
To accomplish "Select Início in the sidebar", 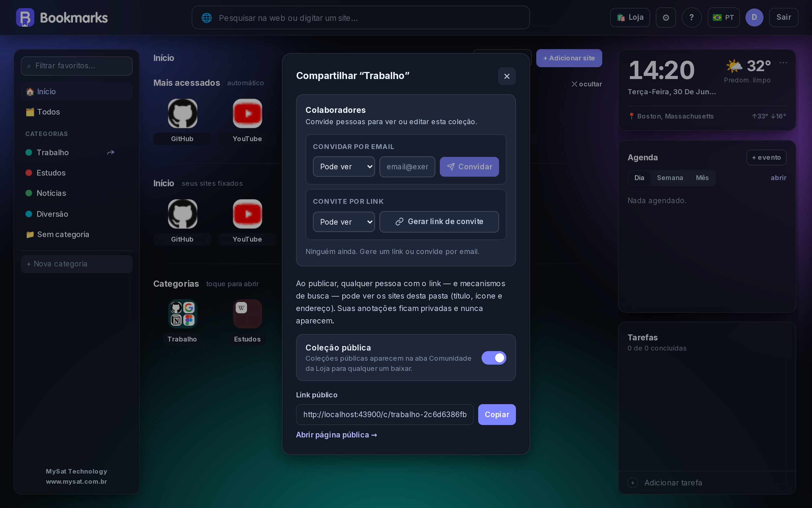I will [76, 92].
